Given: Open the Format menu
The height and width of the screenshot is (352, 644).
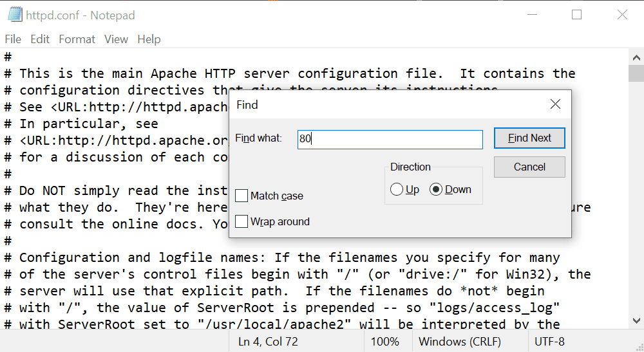Looking at the screenshot, I should (77, 39).
